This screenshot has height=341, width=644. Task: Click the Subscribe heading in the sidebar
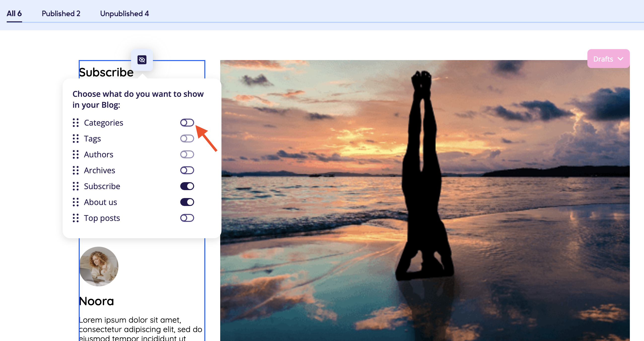tap(106, 72)
